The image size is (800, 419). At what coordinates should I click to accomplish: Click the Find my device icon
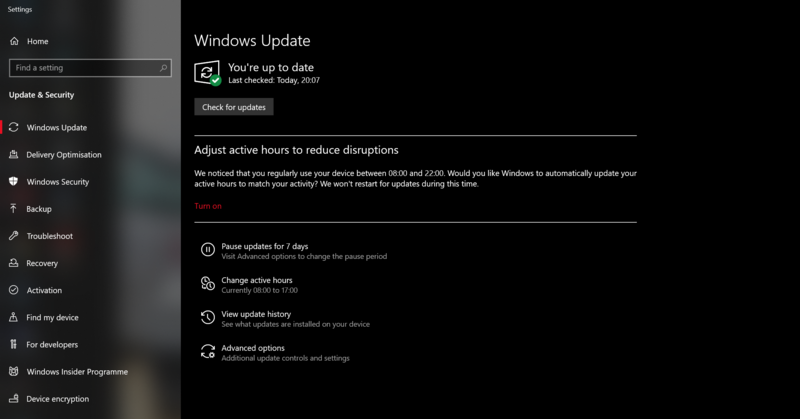point(14,317)
